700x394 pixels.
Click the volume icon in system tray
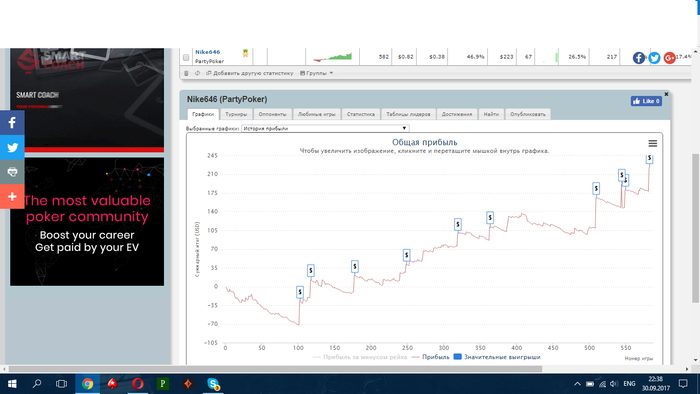(614, 384)
